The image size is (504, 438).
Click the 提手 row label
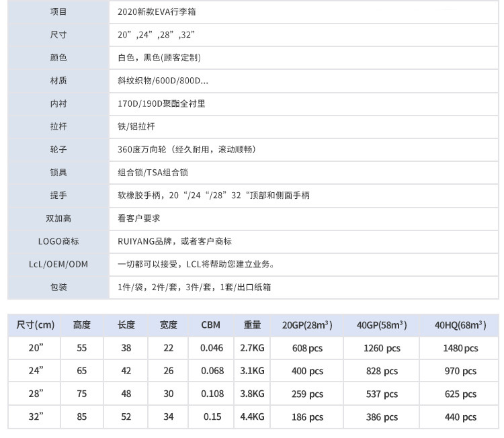(x=58, y=195)
